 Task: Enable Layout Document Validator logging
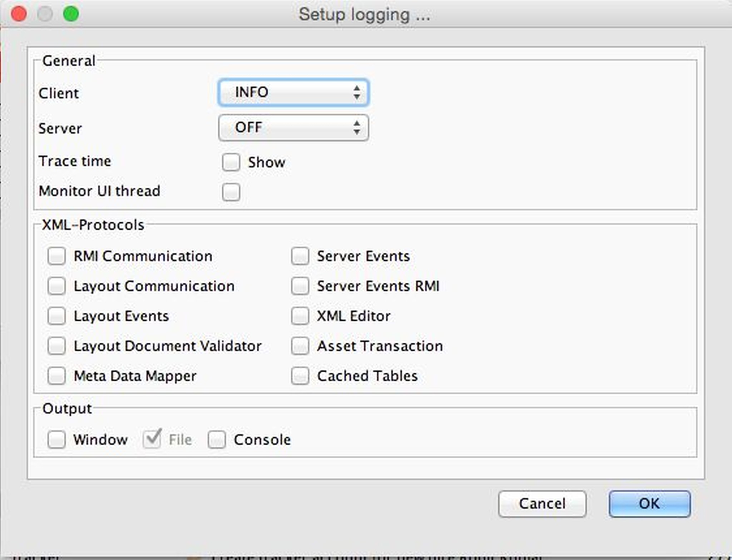(x=56, y=346)
